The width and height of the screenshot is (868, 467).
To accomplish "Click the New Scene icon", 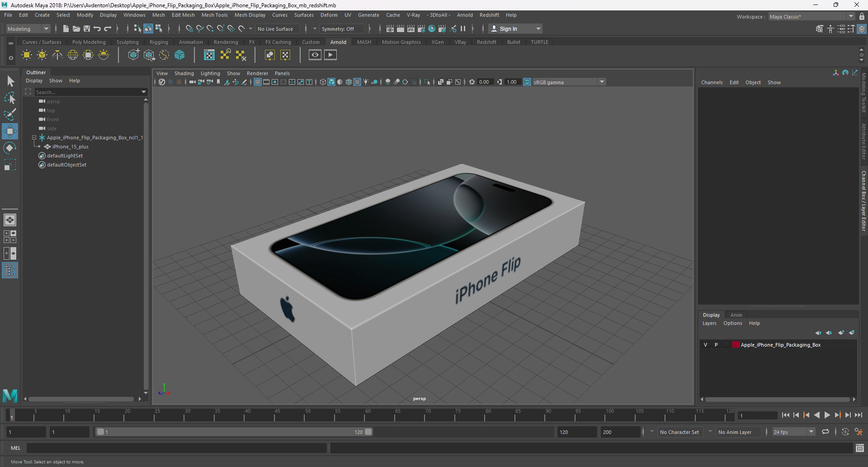I will click(x=66, y=29).
